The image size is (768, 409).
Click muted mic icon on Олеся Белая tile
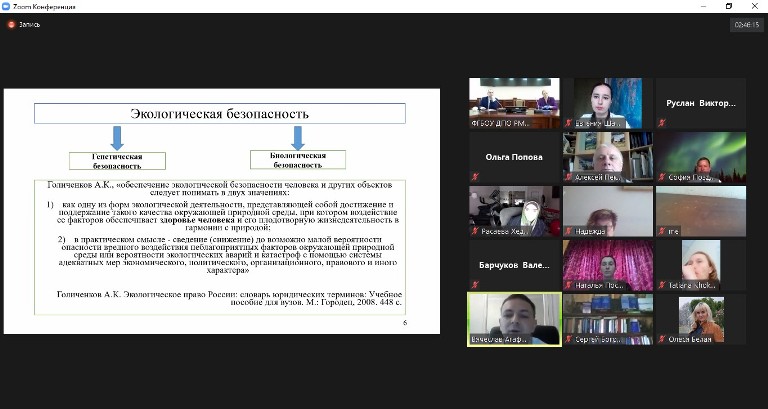coord(661,339)
